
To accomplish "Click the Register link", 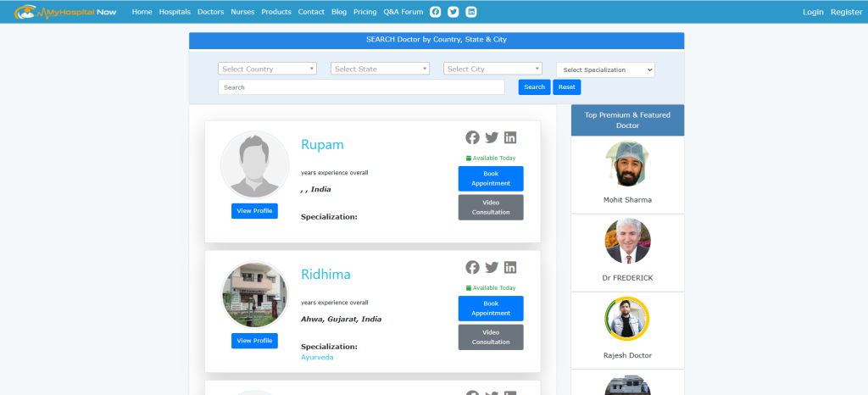I will [847, 12].
